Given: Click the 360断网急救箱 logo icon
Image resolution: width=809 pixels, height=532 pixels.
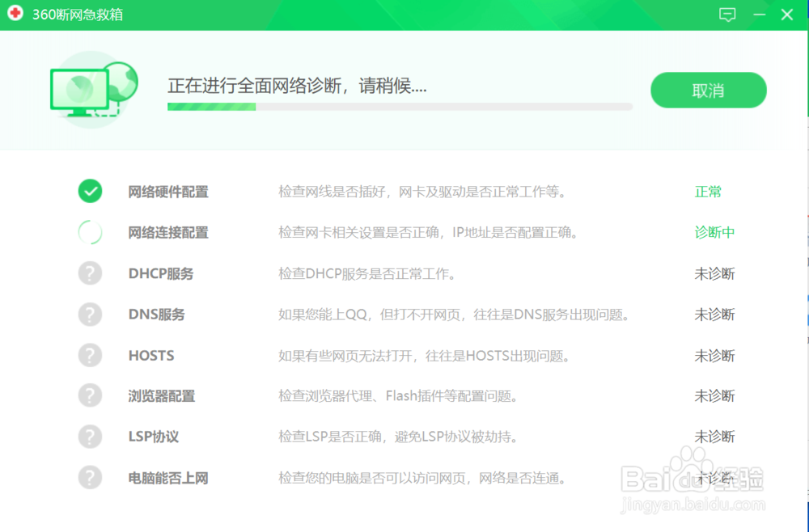Looking at the screenshot, I should [15, 14].
